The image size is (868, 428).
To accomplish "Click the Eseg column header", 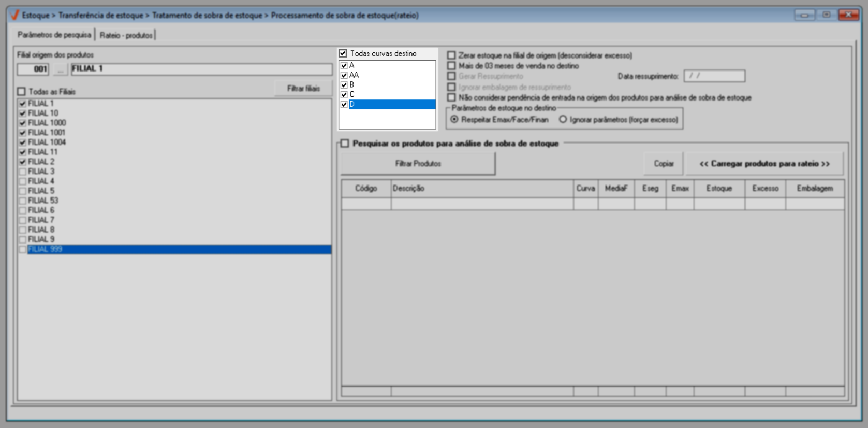I will (x=651, y=189).
